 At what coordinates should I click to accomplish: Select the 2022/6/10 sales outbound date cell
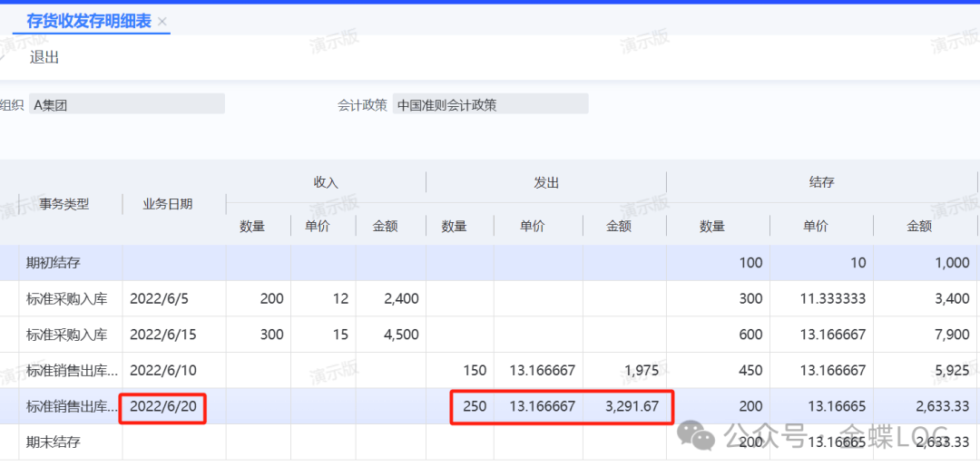pyautogui.click(x=165, y=370)
